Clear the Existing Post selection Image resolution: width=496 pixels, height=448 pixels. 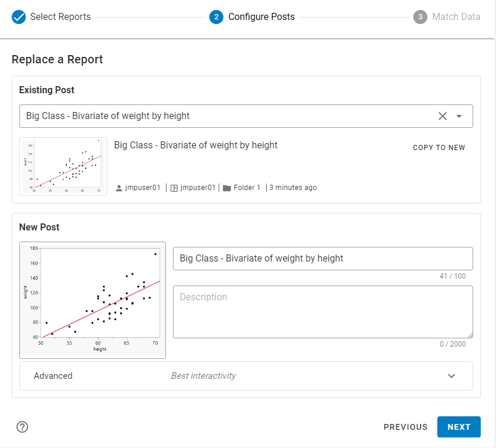[x=443, y=116]
